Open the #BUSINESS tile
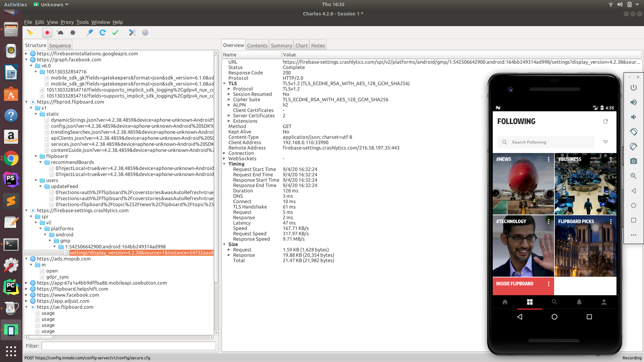The height and width of the screenshot is (362, 644). point(585,184)
